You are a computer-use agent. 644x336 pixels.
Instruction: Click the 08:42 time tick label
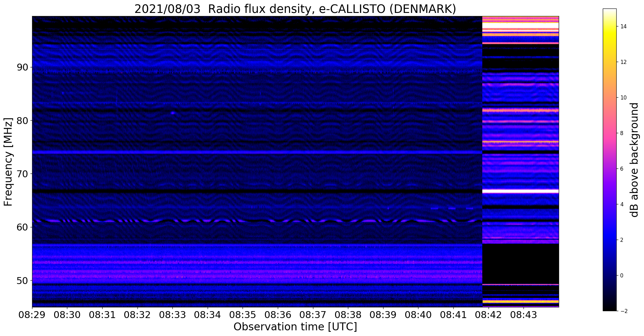(x=488, y=315)
